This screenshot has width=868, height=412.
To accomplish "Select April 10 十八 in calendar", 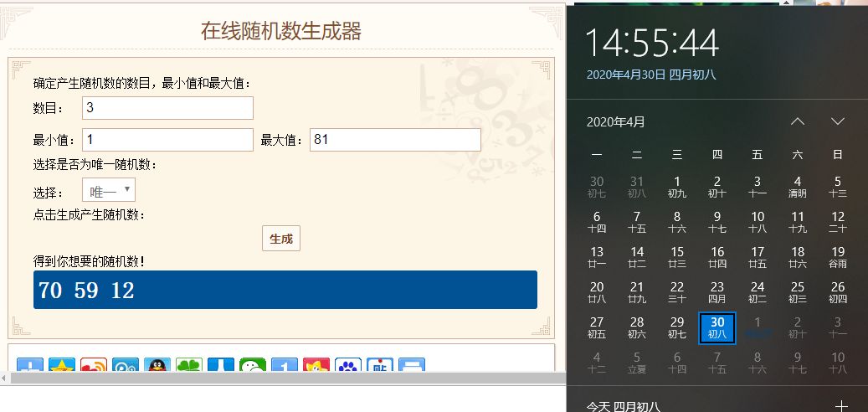I will point(758,222).
